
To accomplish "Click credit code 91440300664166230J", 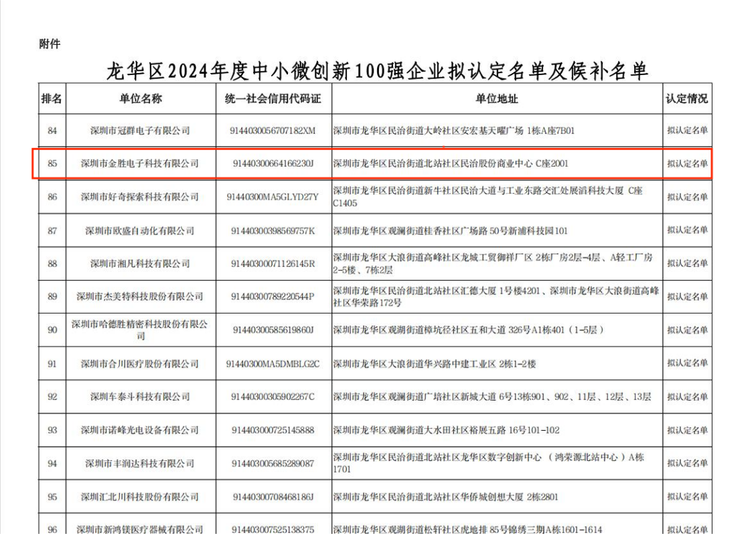I will 273,163.
